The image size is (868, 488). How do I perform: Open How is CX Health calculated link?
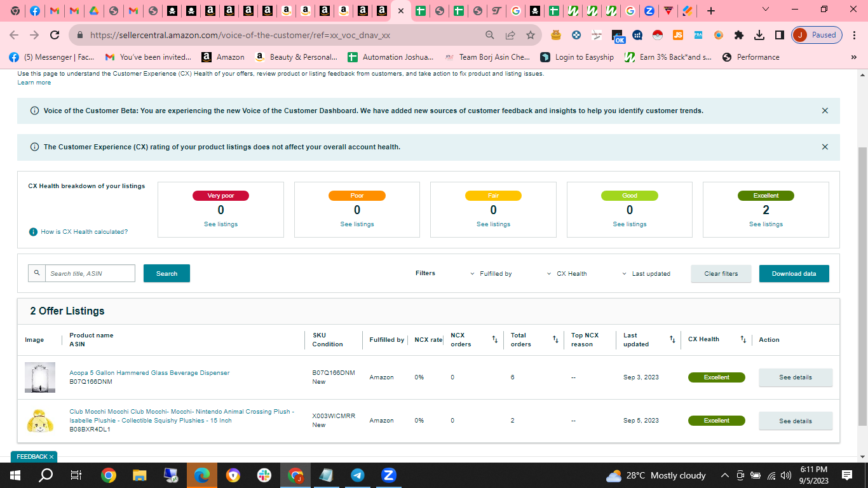coord(84,232)
